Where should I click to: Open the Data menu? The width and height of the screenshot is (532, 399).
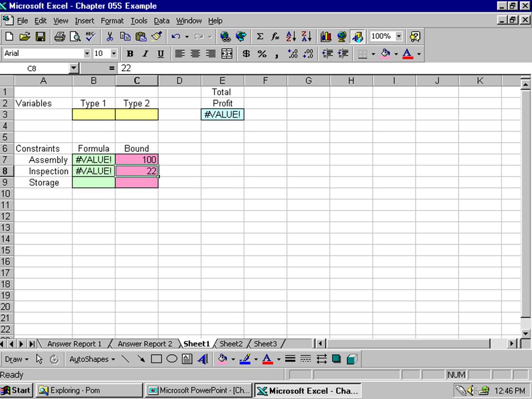coord(161,21)
